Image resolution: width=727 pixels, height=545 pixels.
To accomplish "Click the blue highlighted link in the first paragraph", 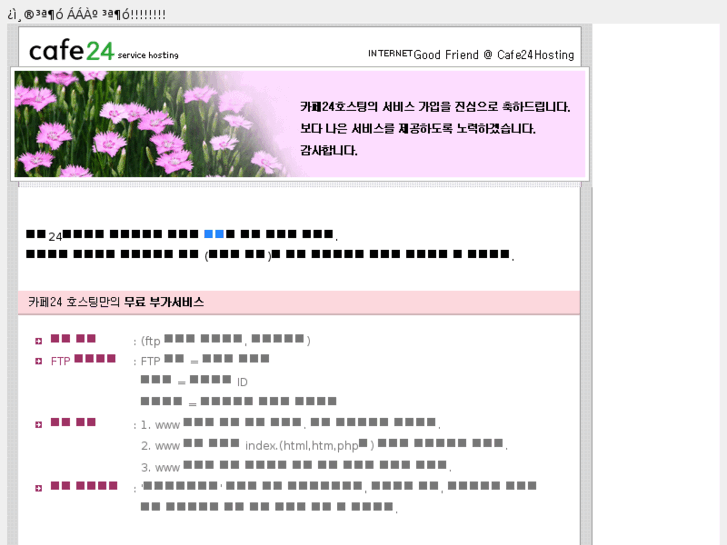I will (214, 234).
